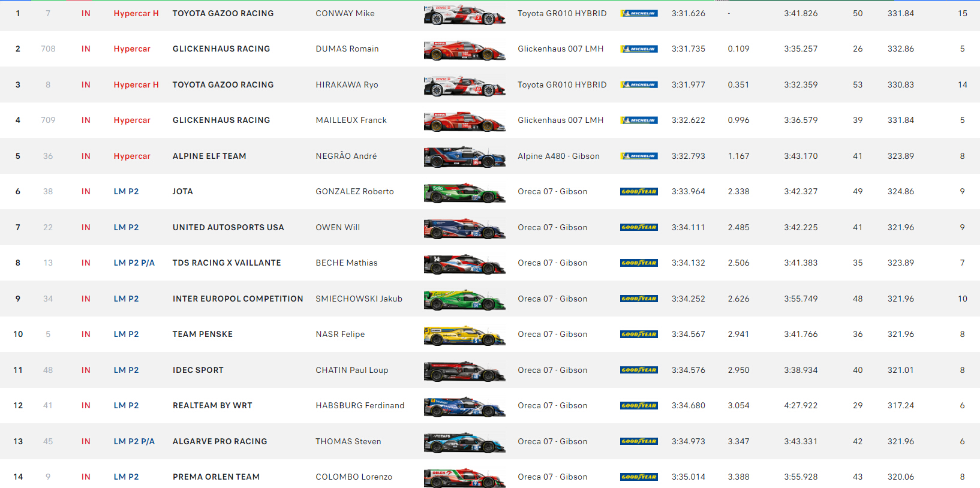
Task: Click the Toyota #7 car image for Conway
Action: (x=464, y=14)
